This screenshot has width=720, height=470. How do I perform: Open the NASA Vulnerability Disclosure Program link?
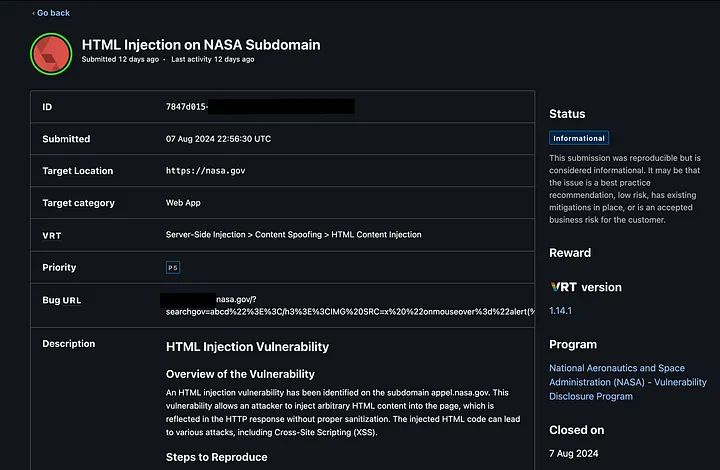627,382
